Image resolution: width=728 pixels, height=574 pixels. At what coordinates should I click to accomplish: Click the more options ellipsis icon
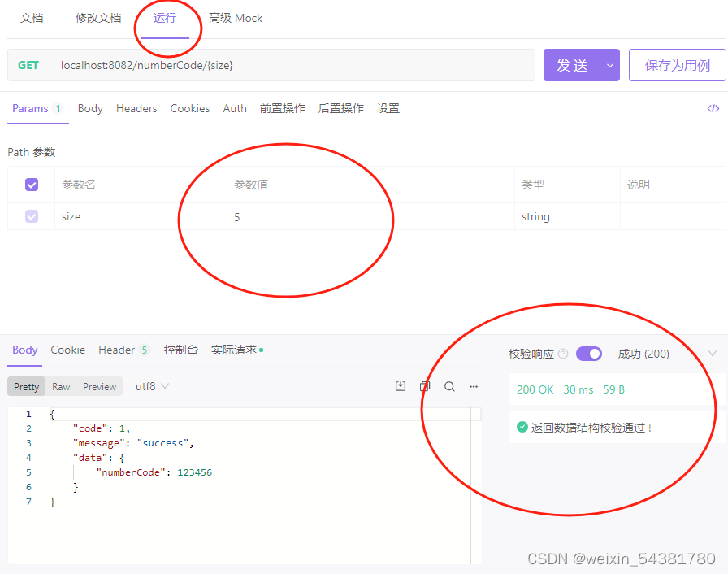(x=474, y=386)
